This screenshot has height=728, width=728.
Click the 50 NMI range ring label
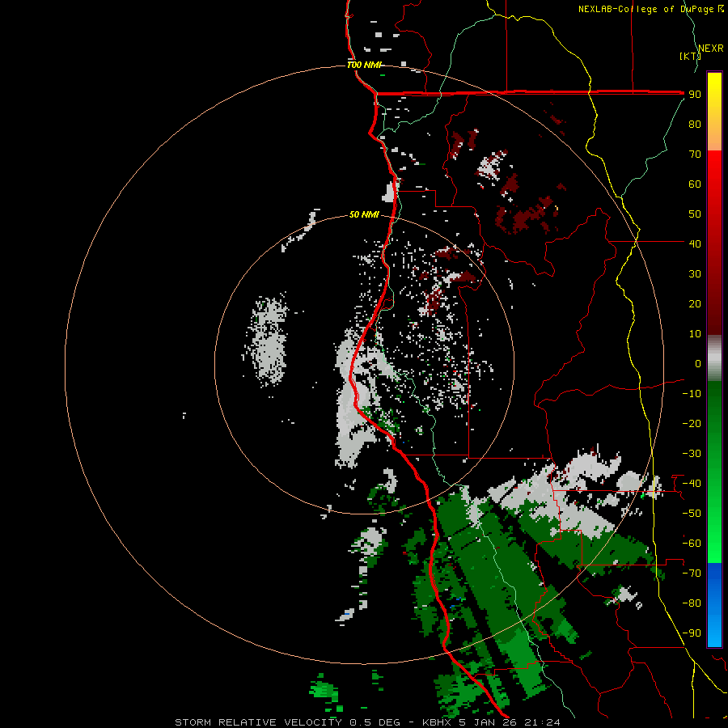point(364,214)
